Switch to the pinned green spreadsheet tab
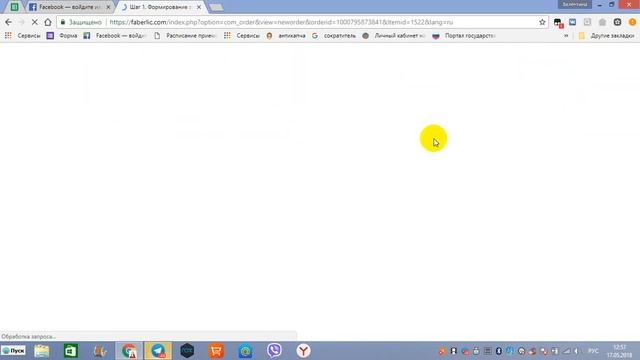 coord(14,7)
